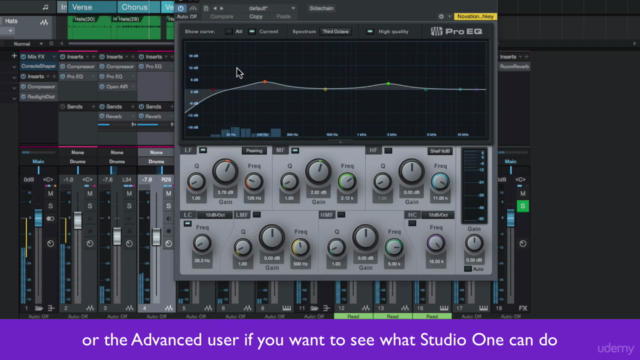Viewport: 640px width, 360px height.
Task: Click channel 1 Main volume fader
Action: click(38, 218)
